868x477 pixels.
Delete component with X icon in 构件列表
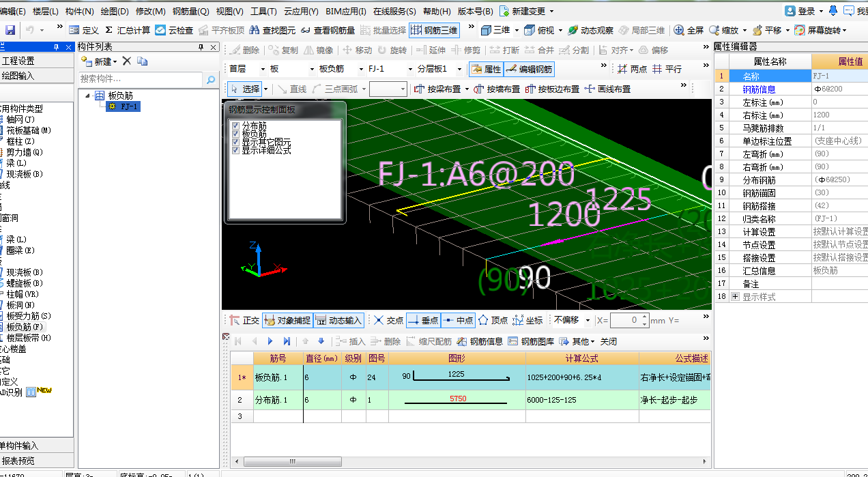(x=126, y=61)
